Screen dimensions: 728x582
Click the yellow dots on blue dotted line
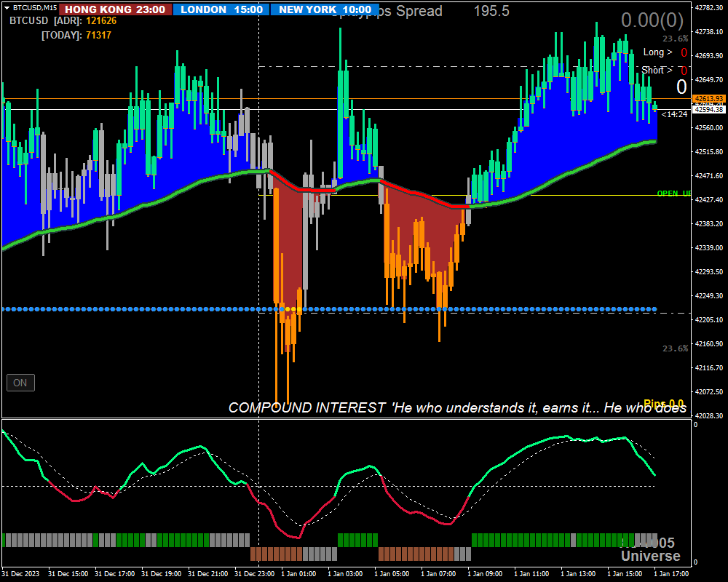coord(290,309)
